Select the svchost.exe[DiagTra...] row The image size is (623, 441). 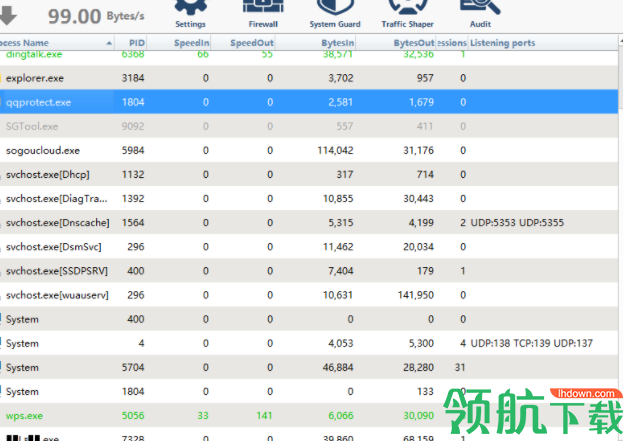[309, 199]
